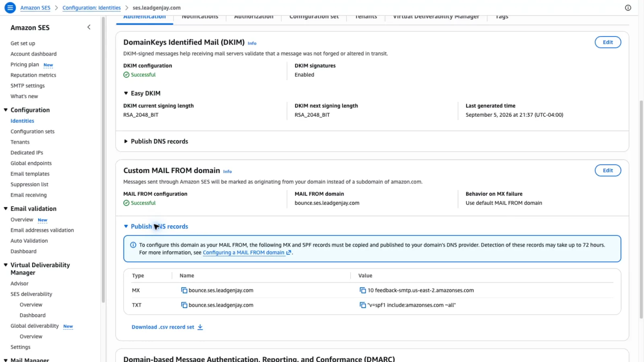The image size is (644, 362).
Task: Switch to the Virtual Deliverability Manager tab
Action: 436,17
